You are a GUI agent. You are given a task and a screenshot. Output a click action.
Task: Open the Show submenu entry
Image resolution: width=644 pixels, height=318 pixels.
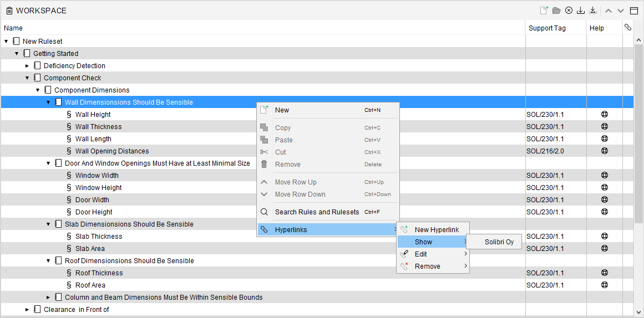click(433, 242)
